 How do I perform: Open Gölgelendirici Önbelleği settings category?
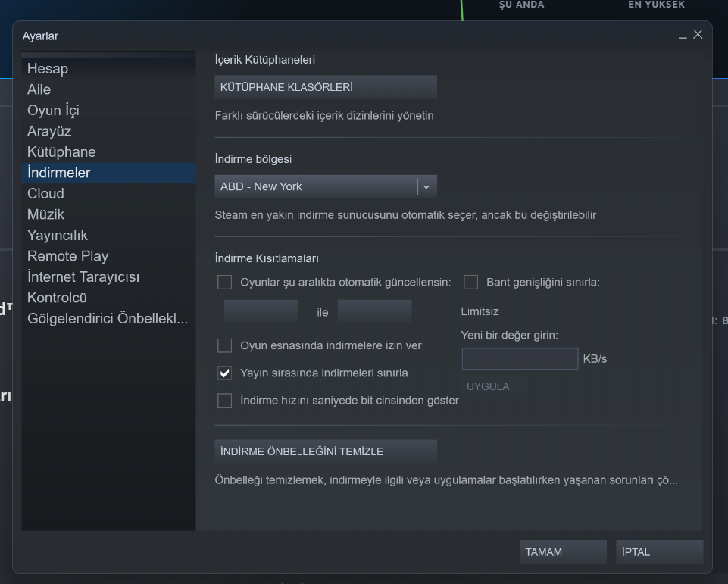point(108,319)
